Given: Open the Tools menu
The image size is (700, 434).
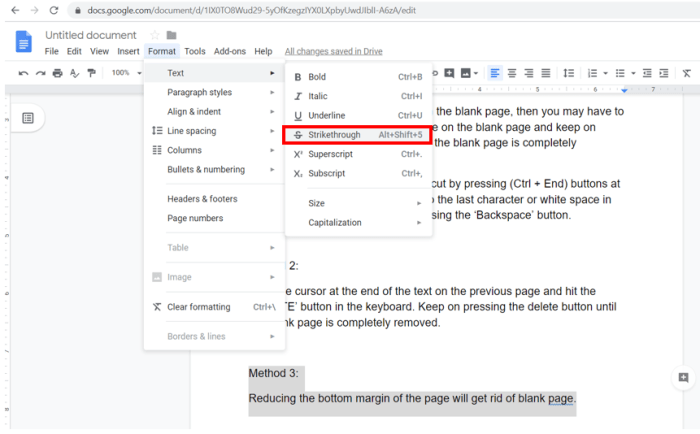Looking at the screenshot, I should click(195, 51).
